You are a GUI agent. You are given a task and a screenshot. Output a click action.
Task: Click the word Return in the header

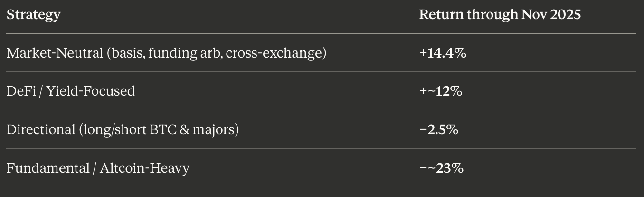click(441, 15)
